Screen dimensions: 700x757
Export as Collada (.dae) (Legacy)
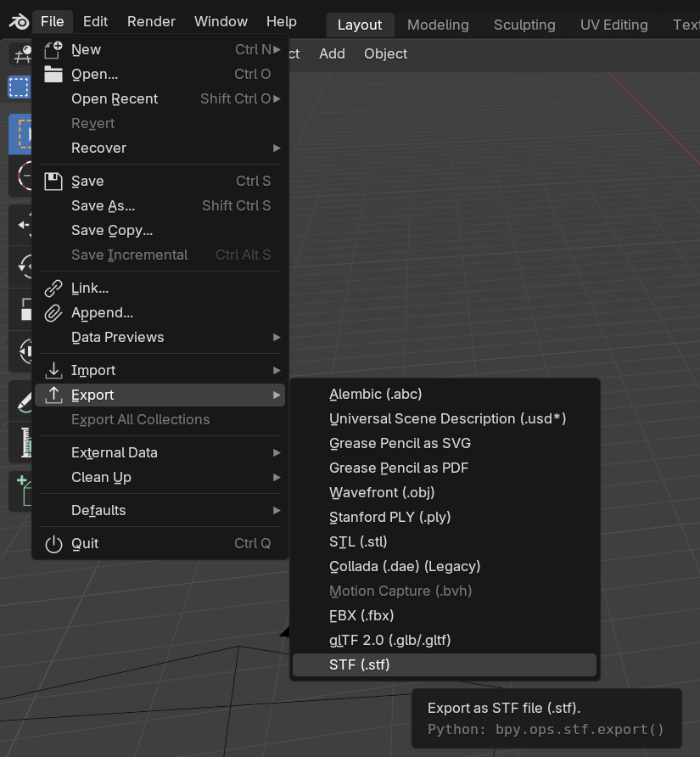pyautogui.click(x=445, y=567)
